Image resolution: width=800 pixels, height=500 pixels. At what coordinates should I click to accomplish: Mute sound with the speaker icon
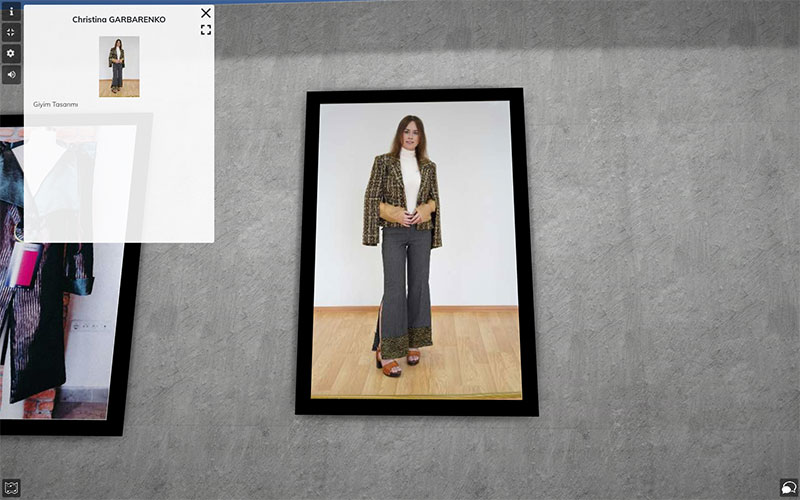pos(11,74)
